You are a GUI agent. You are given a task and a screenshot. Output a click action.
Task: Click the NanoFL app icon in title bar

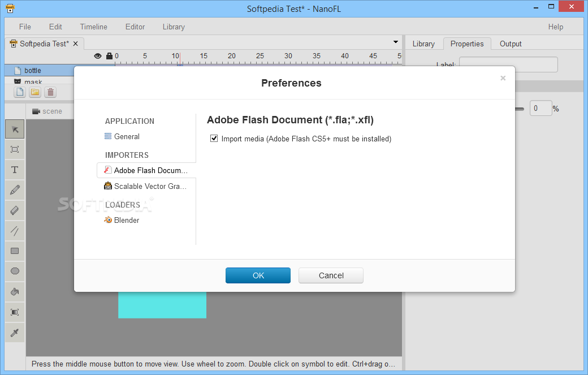pyautogui.click(x=10, y=8)
